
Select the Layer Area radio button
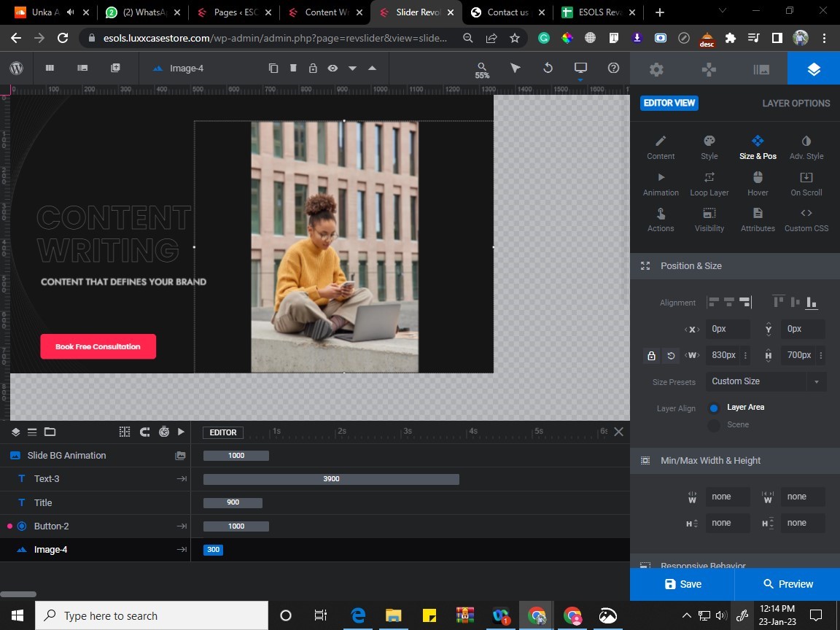[x=715, y=408]
